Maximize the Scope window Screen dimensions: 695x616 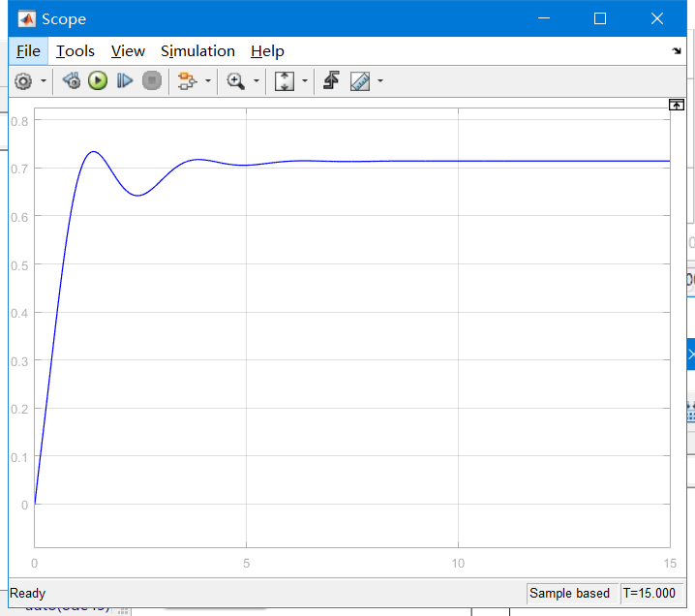(x=600, y=18)
